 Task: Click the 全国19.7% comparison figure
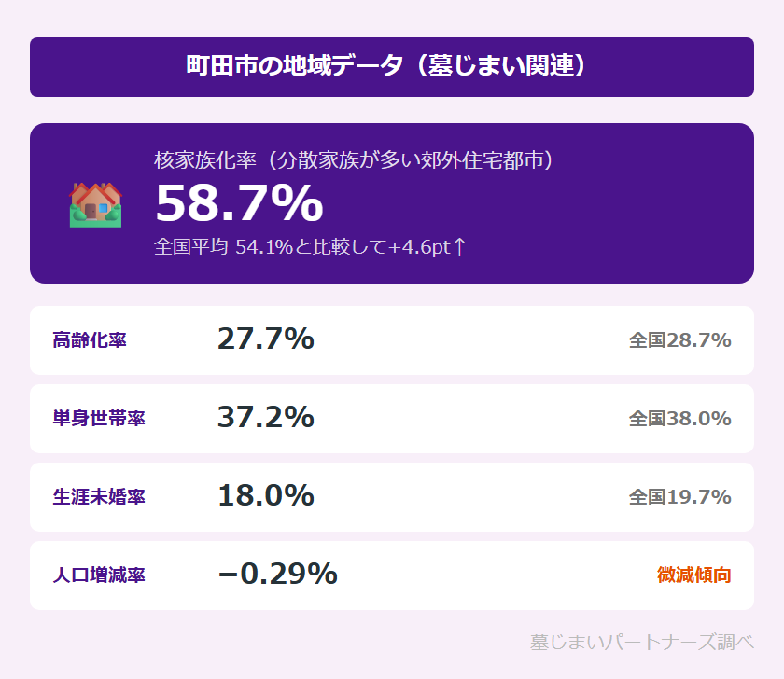(x=679, y=497)
